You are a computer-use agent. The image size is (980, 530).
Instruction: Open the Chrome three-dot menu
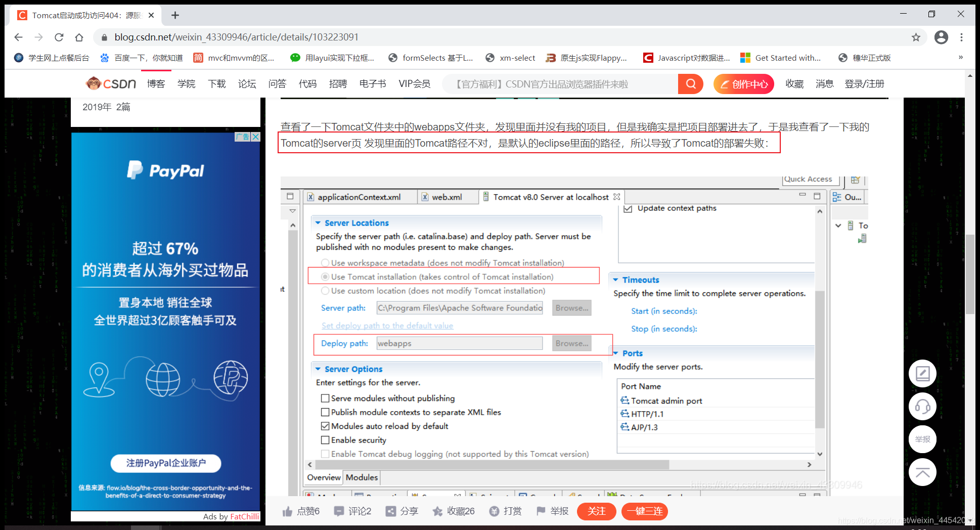(962, 37)
